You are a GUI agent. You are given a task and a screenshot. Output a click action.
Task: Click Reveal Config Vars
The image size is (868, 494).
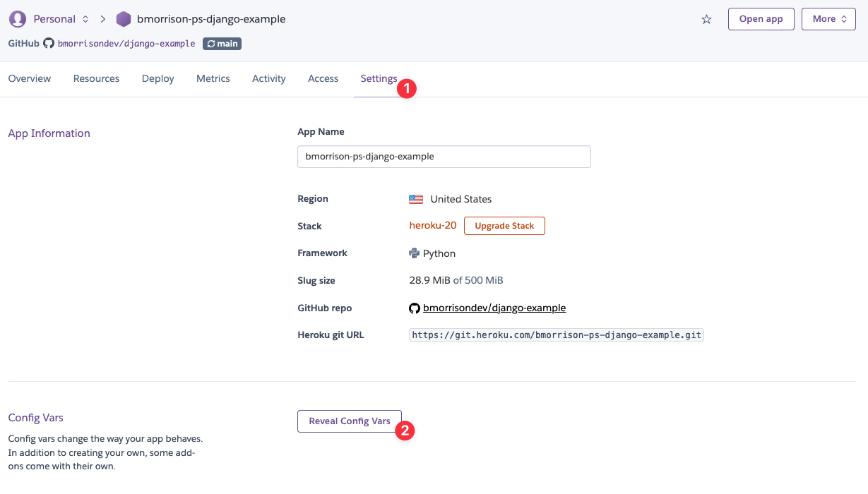350,421
